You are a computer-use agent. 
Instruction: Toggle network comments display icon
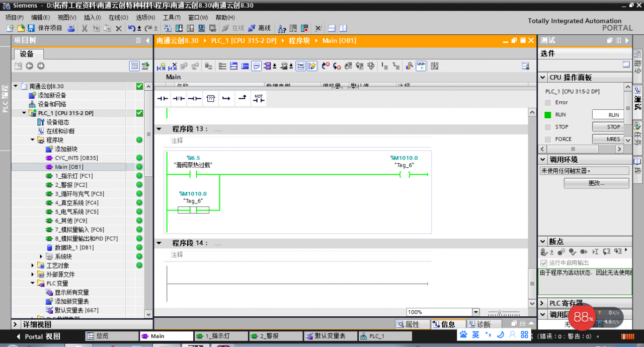(257, 66)
